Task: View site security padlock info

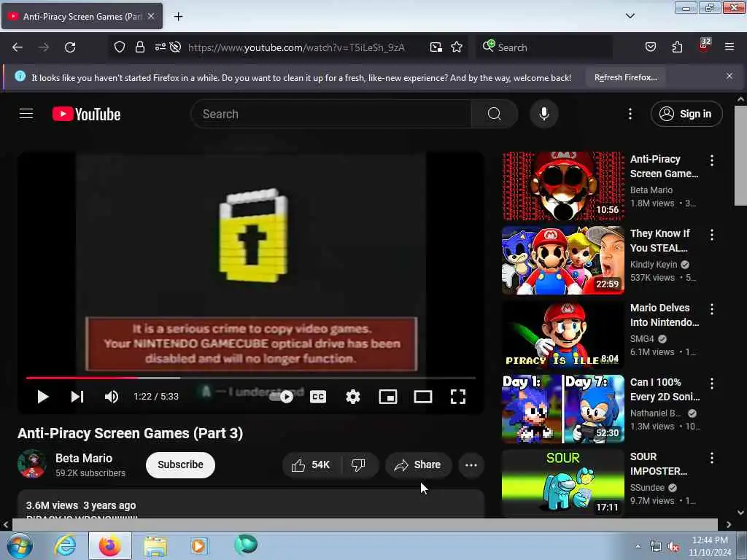Action: (139, 47)
